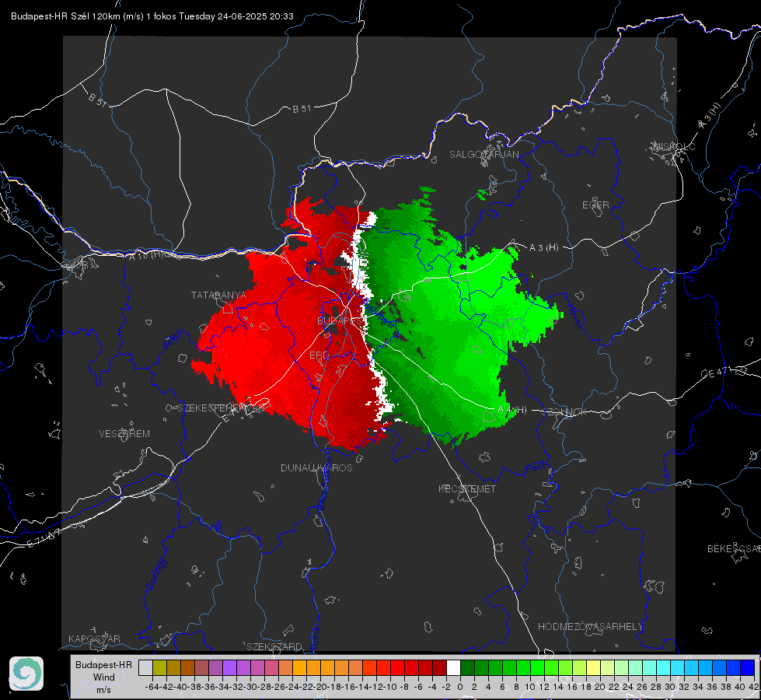
Task: Click the SZEKESFEHERVAR city label
Action: pyautogui.click(x=221, y=408)
